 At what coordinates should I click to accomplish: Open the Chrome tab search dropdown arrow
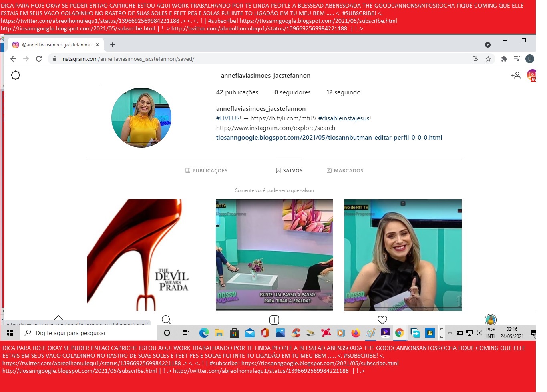[x=488, y=45]
